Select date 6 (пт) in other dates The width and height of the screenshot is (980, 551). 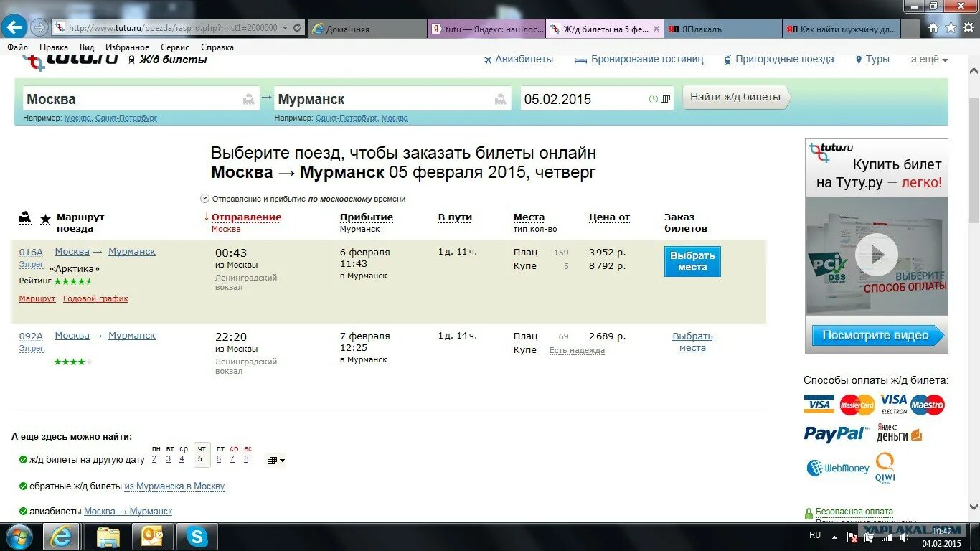(x=219, y=459)
